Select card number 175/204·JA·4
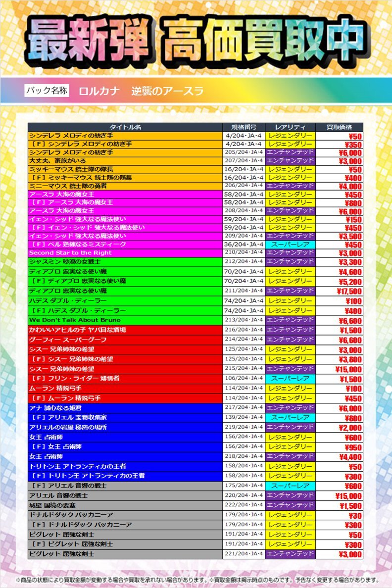Viewport: 392px width, 588px height. click(244, 486)
